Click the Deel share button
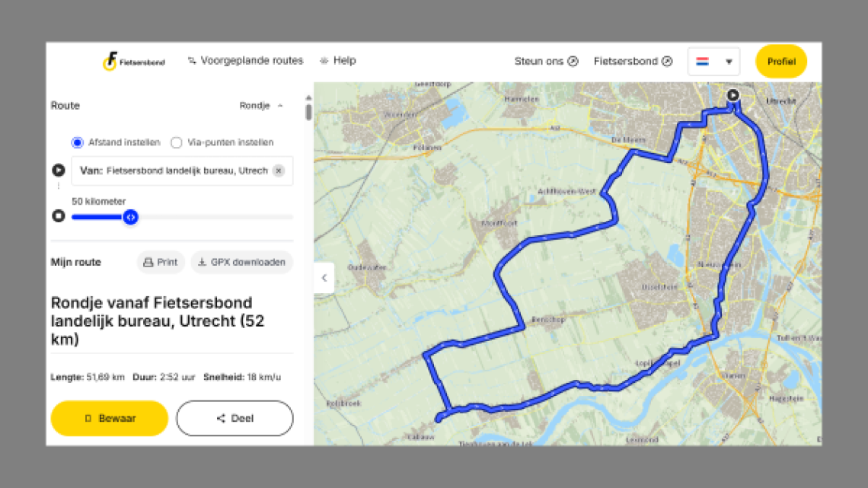868x488 pixels. (235, 418)
